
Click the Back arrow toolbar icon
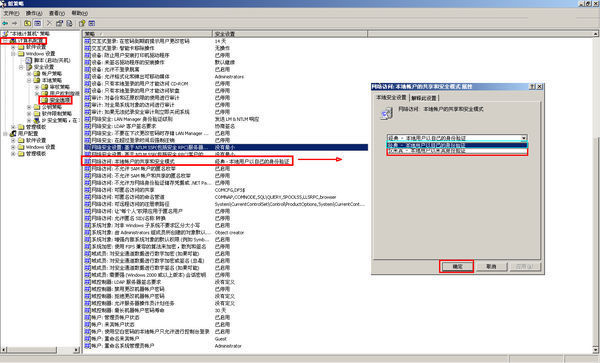tap(5, 23)
